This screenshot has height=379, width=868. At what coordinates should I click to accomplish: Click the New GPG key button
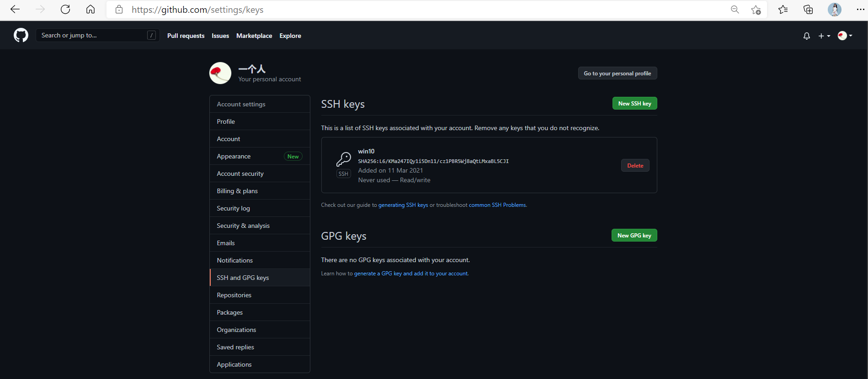pos(634,236)
